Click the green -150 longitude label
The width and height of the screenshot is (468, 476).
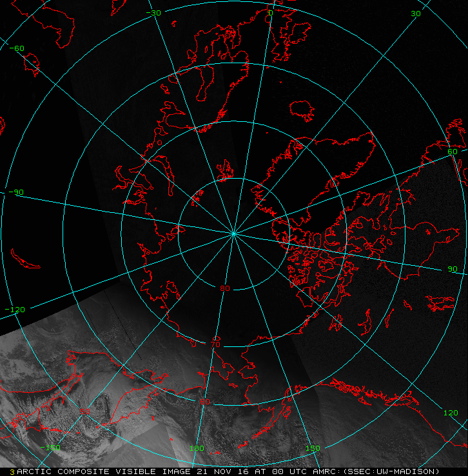[x=50, y=448]
